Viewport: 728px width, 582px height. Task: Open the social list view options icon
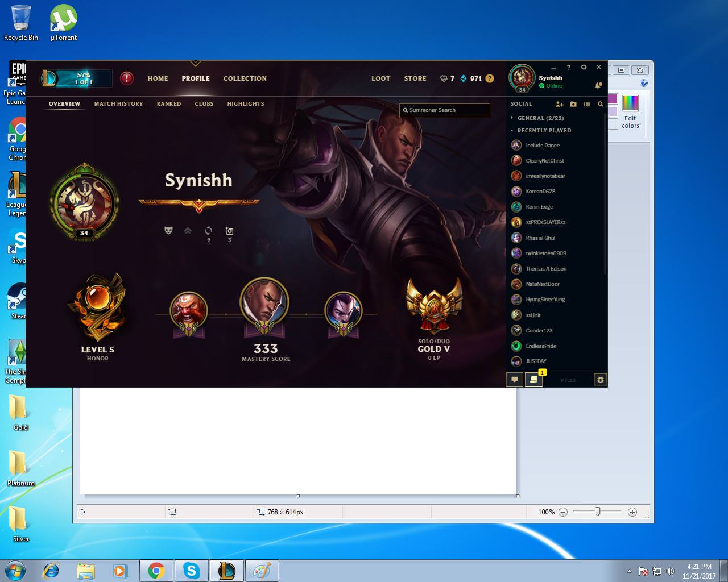587,104
